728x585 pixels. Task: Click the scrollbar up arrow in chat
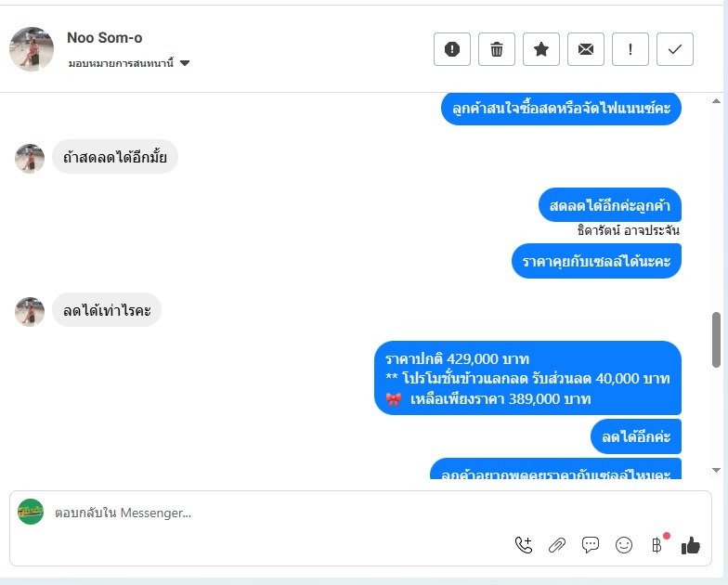(x=716, y=100)
